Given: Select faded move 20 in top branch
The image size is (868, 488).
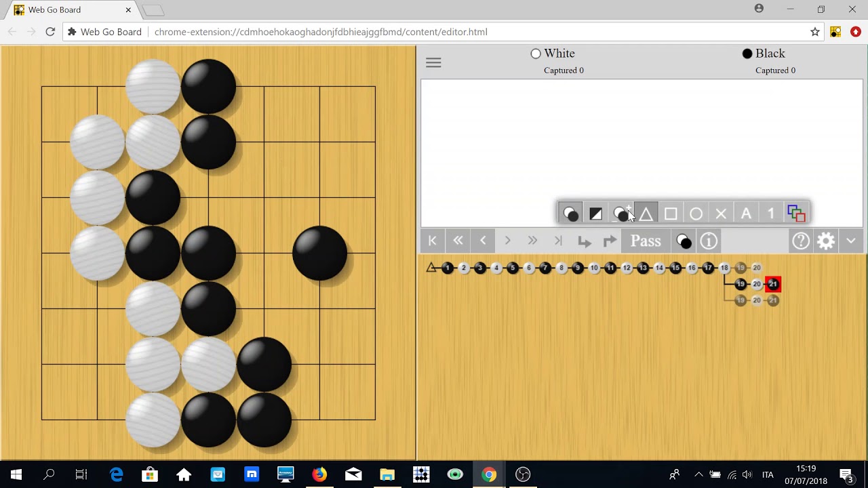Looking at the screenshot, I should click(x=757, y=268).
